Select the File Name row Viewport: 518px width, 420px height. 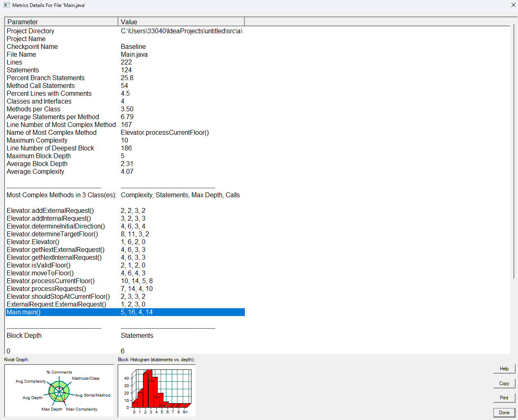pos(125,55)
